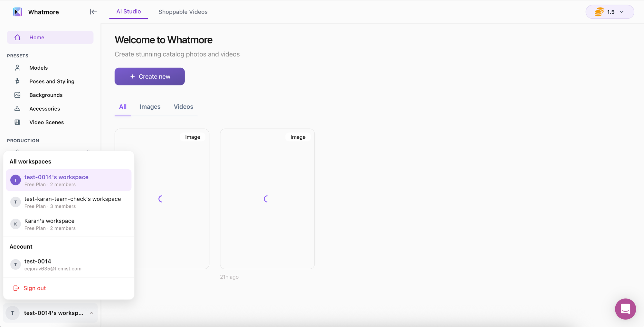Filter projects by Images tab
This screenshot has height=327, width=644.
click(x=150, y=107)
